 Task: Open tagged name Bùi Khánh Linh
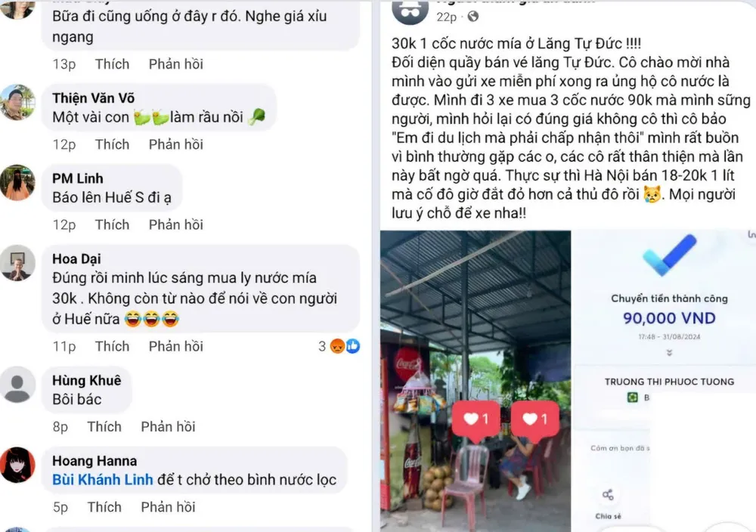pos(103,480)
